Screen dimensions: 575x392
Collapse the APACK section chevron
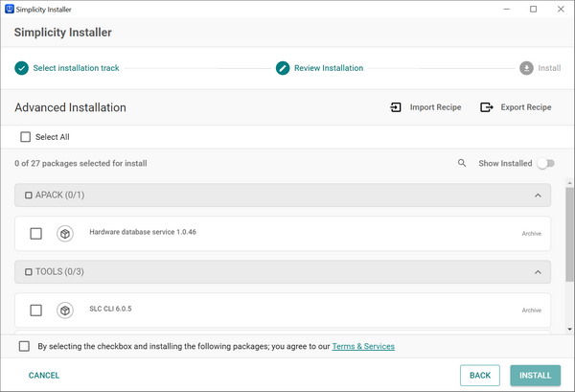point(538,196)
